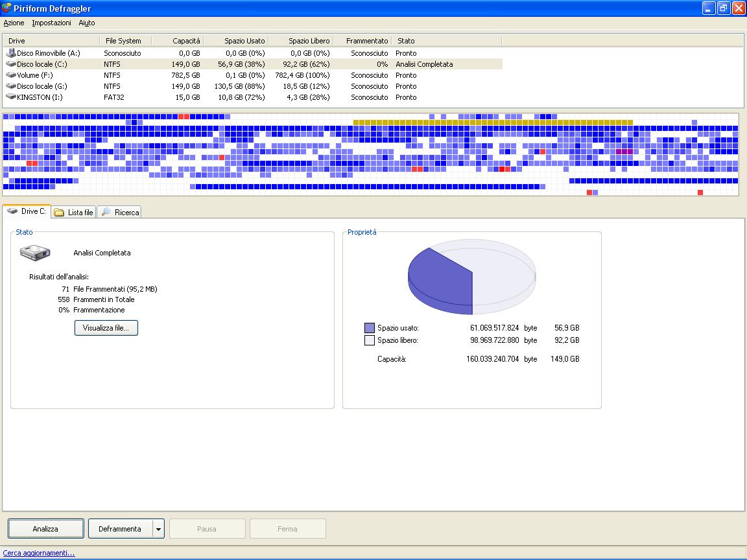Click the Spazio usato color swatch

369,327
